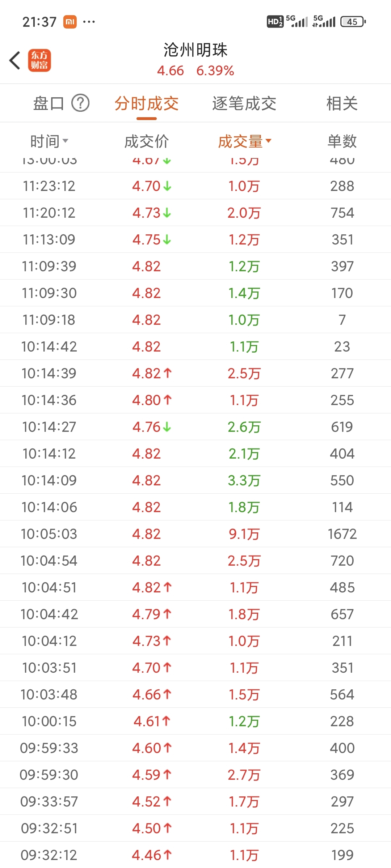The image size is (391, 868).
Task: Tap the HD signal icon in status bar
Action: (275, 22)
